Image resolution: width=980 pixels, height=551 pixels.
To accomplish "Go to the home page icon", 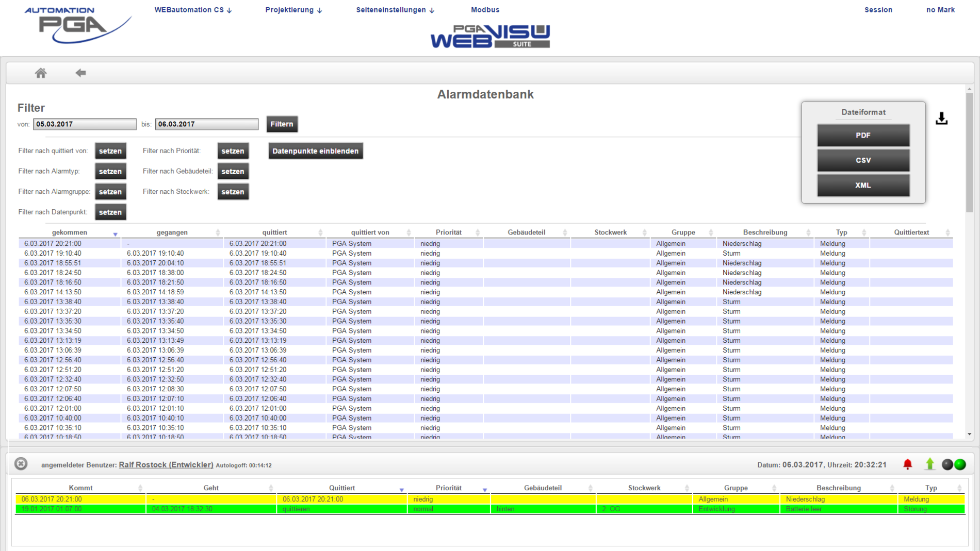I will coord(41,73).
